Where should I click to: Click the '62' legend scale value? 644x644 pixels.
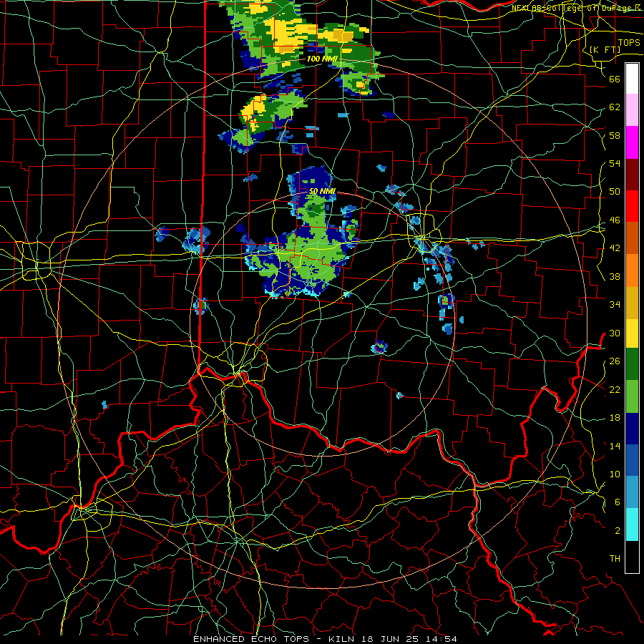click(615, 107)
